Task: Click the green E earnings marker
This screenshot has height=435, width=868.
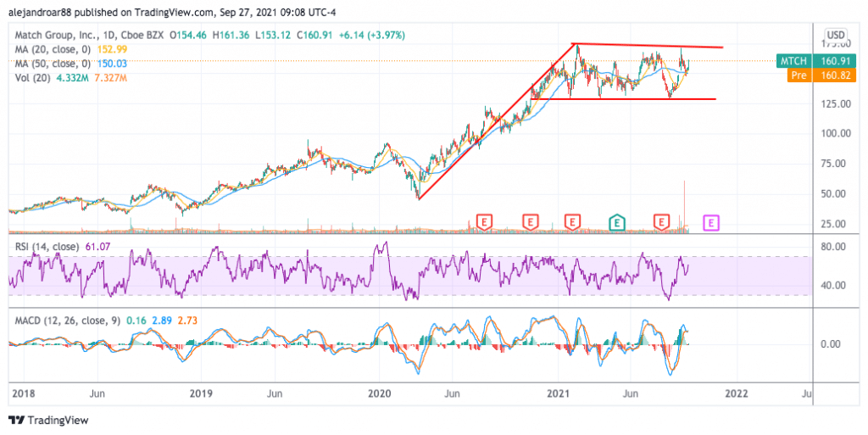Action: point(617,223)
